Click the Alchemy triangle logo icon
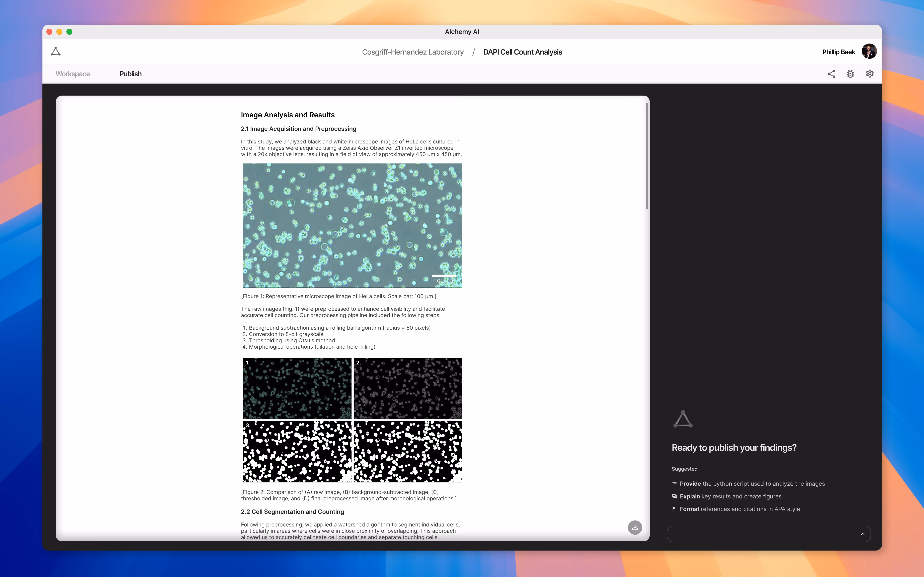This screenshot has height=577, width=924. point(56,51)
